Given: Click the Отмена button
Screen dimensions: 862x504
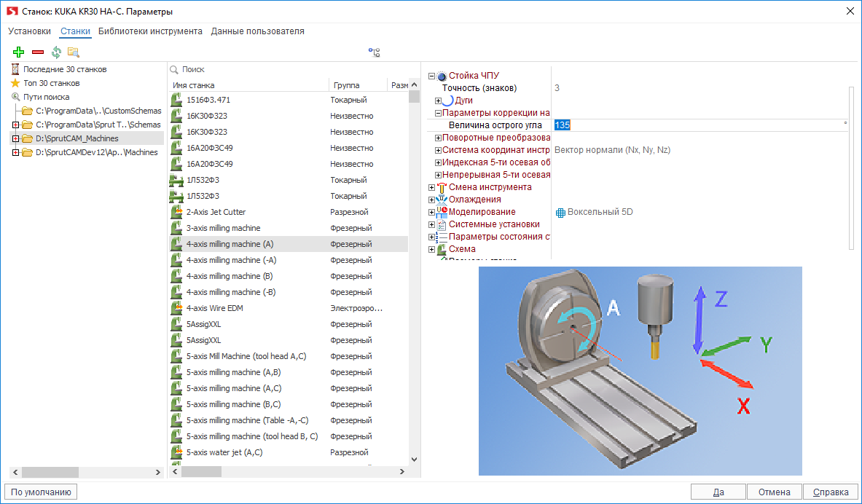Looking at the screenshot, I should (x=774, y=492).
